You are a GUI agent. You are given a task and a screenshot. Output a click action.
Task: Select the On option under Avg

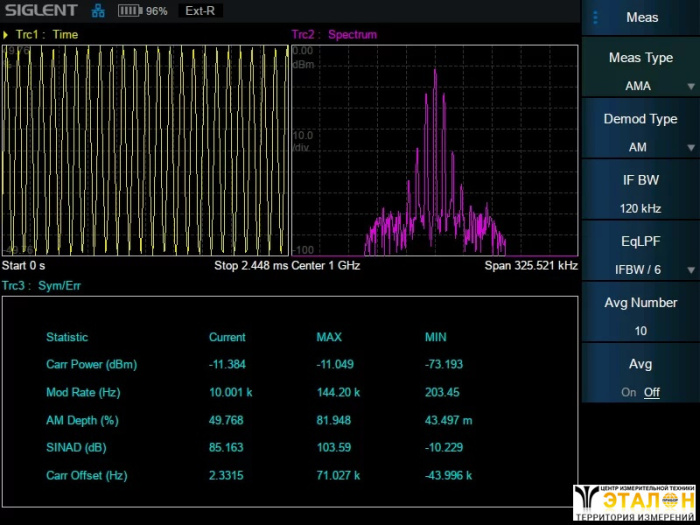(x=628, y=392)
